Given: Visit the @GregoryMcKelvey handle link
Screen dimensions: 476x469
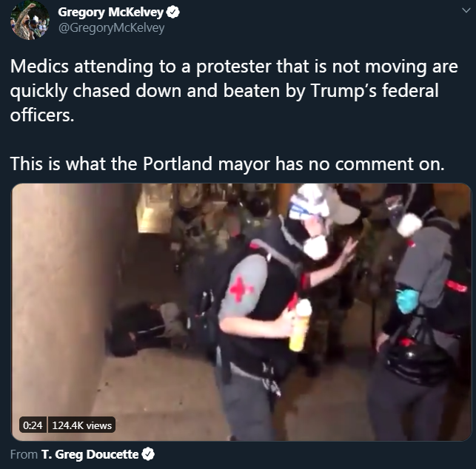Looking at the screenshot, I should [x=111, y=28].
